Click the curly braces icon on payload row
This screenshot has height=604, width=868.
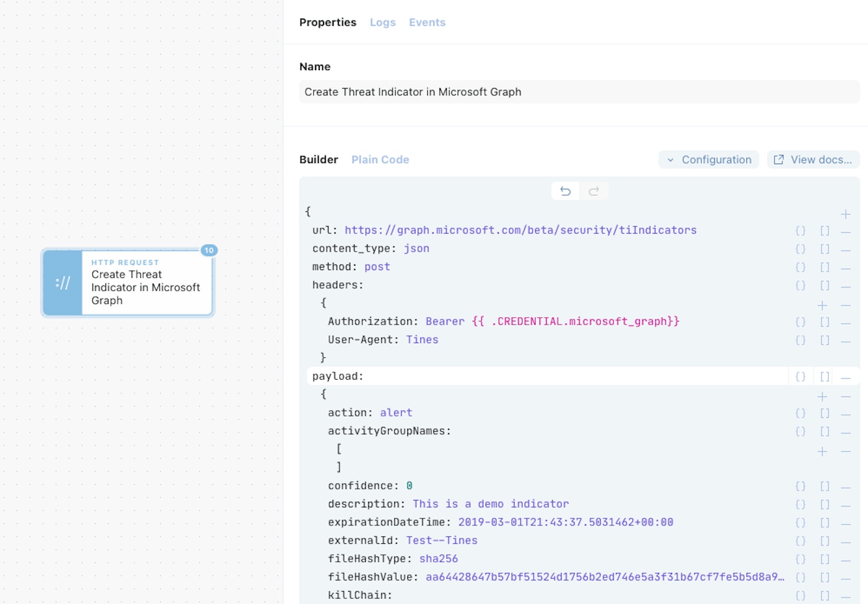[800, 377]
